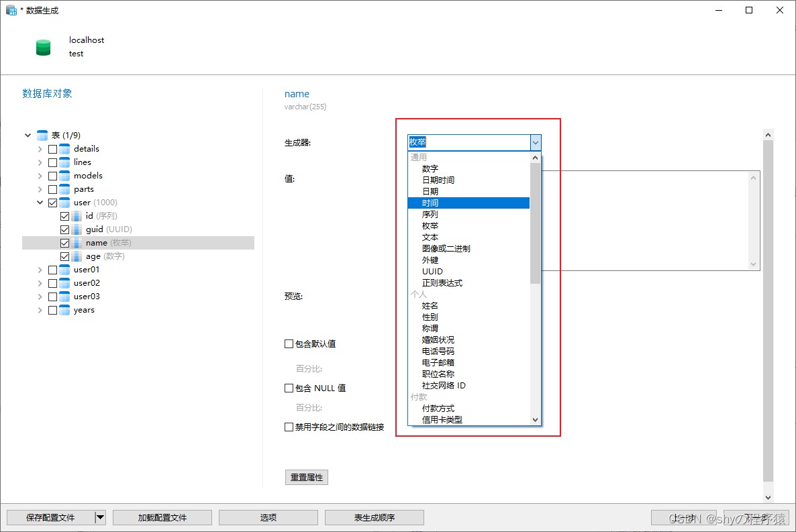Click the details table icon

[64, 149]
